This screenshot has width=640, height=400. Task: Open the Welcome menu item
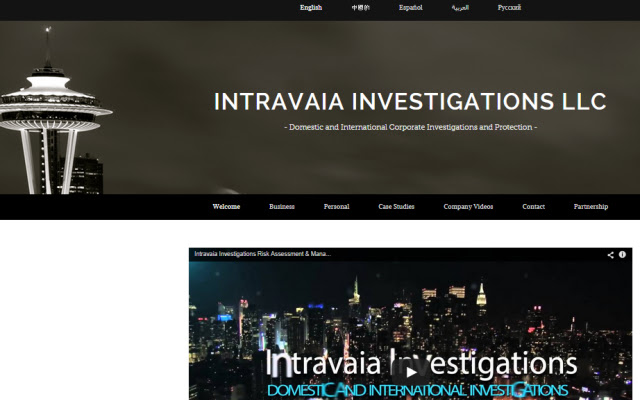[x=226, y=207]
